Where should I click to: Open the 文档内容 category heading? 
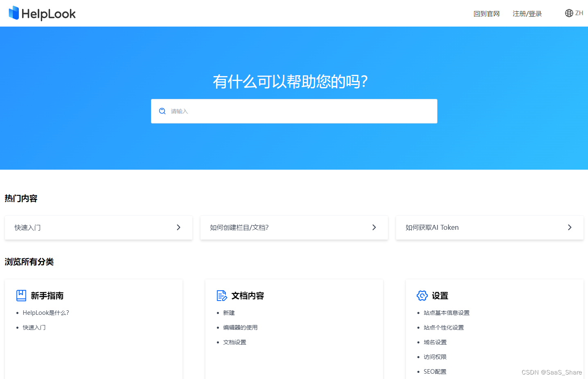click(248, 296)
